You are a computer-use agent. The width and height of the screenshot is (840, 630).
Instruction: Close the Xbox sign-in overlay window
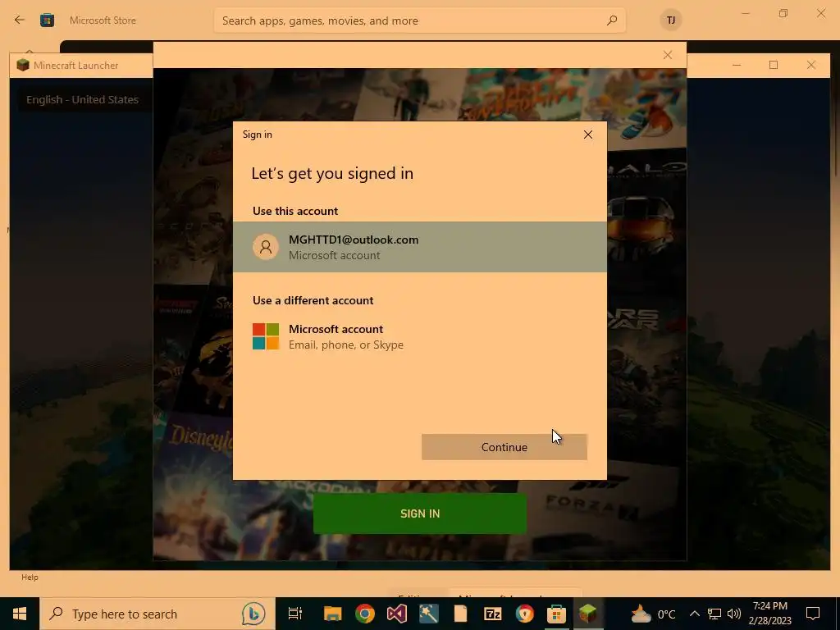pos(668,55)
